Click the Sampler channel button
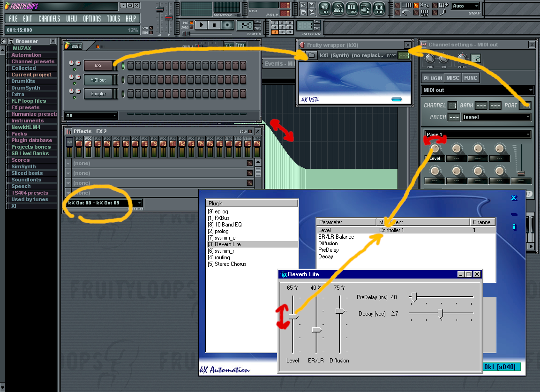This screenshot has width=540, height=392. pyautogui.click(x=98, y=94)
